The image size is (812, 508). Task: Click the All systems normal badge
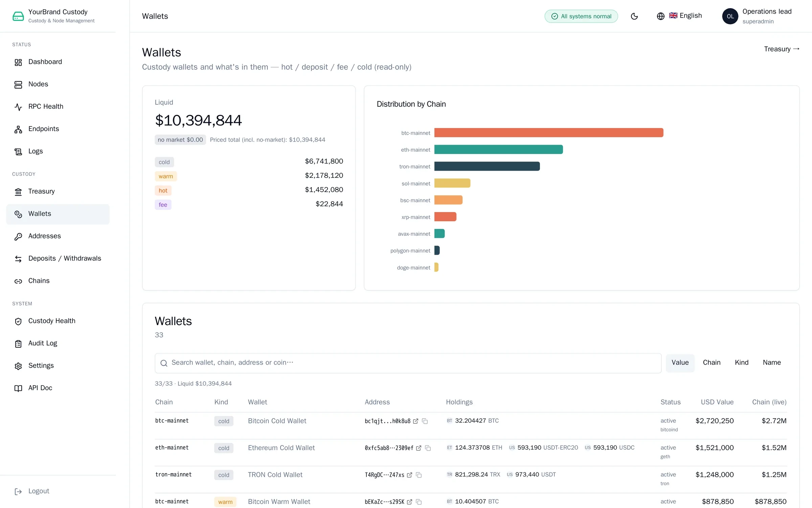(581, 16)
